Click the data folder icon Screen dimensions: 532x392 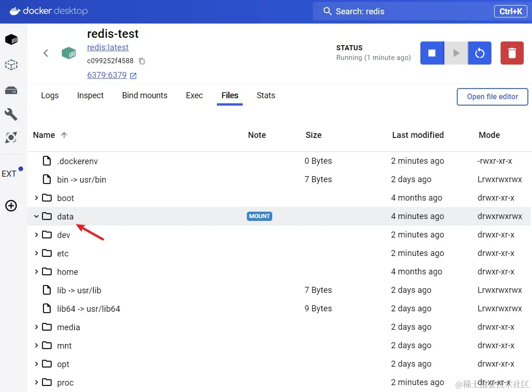(x=47, y=216)
